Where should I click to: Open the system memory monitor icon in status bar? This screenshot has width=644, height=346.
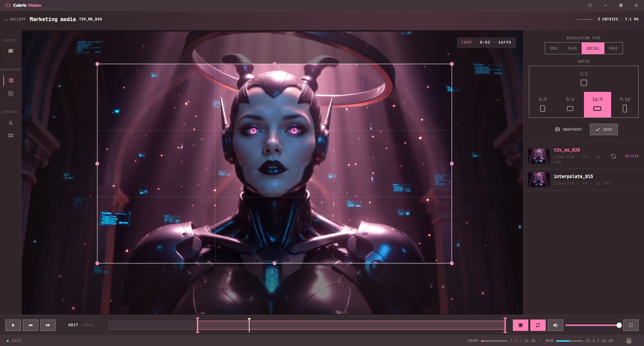tap(629, 341)
